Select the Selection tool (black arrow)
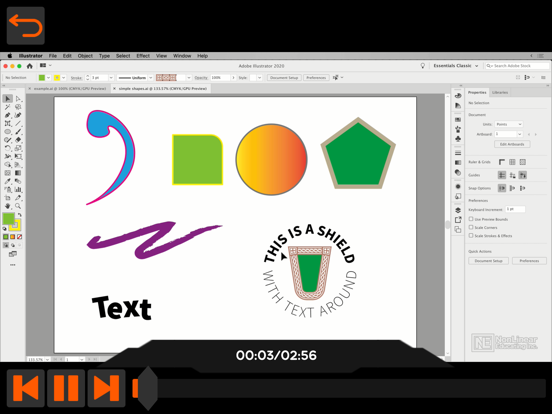 [x=7, y=99]
